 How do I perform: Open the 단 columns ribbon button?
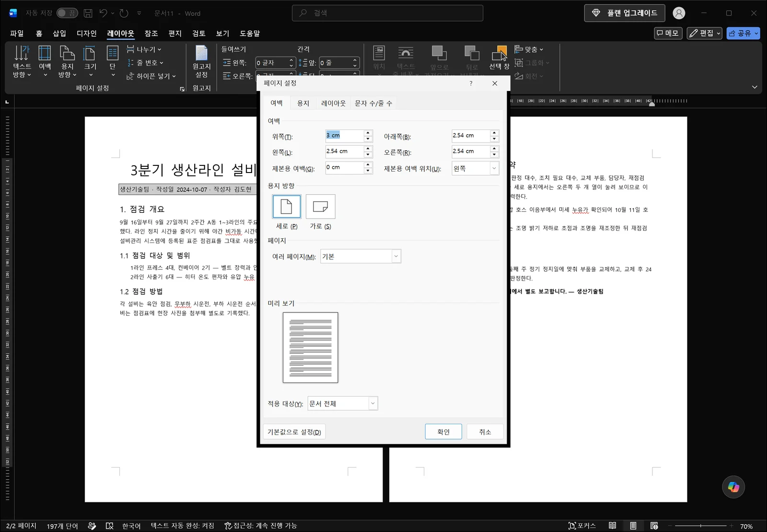tap(113, 61)
